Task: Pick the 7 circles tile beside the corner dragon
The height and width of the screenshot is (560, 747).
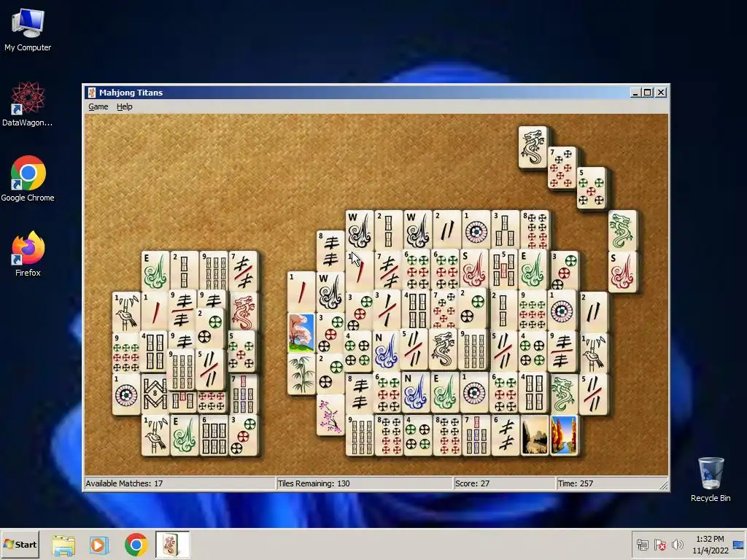Action: [562, 168]
